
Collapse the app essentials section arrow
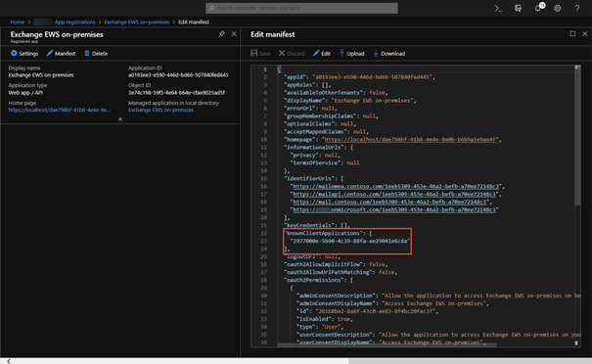(120, 119)
